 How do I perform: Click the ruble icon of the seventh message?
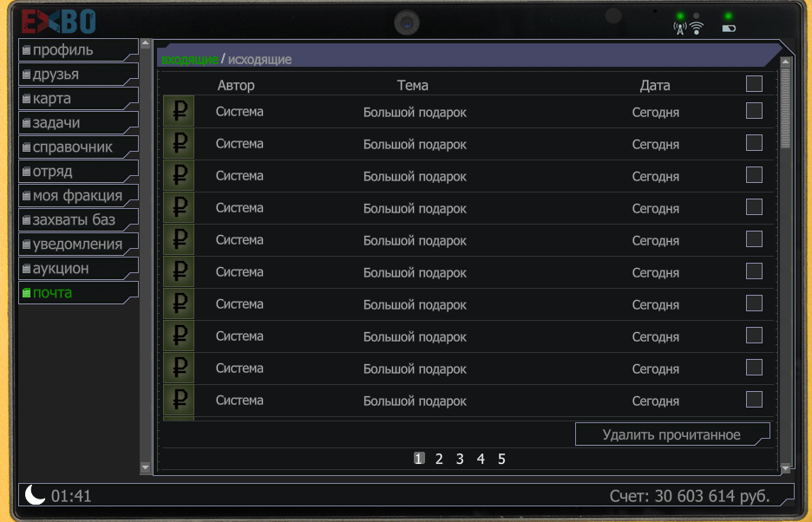coord(179,303)
